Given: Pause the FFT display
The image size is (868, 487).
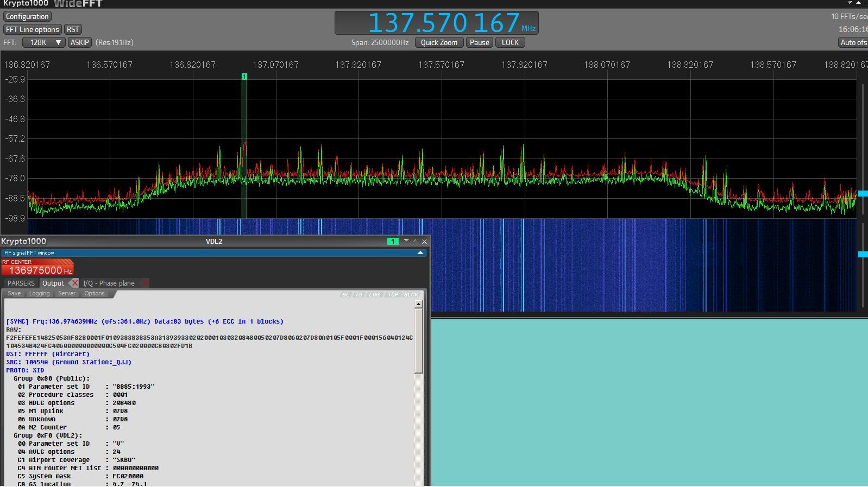Looking at the screenshot, I should point(479,42).
